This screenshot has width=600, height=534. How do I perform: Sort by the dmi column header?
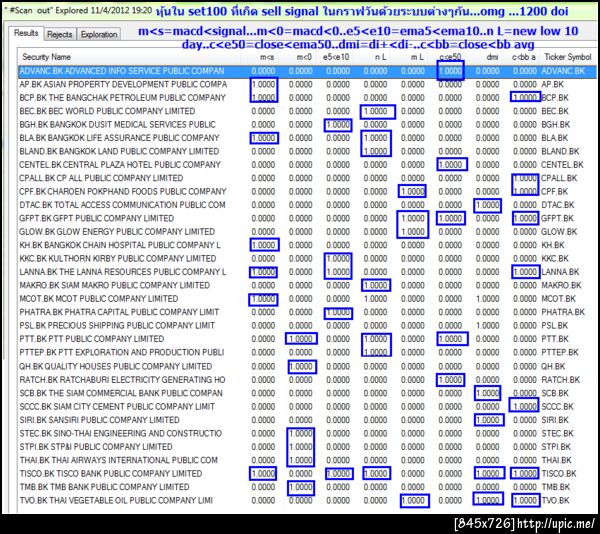tap(492, 57)
